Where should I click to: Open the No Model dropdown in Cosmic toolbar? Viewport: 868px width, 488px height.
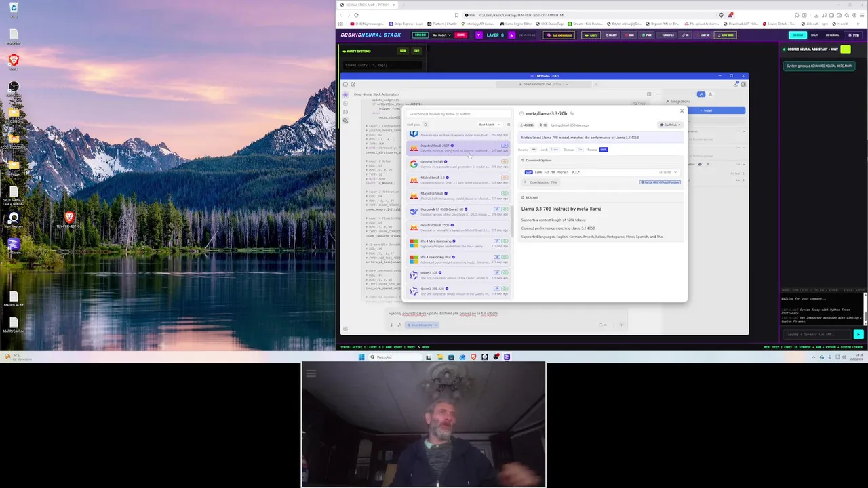click(442, 35)
